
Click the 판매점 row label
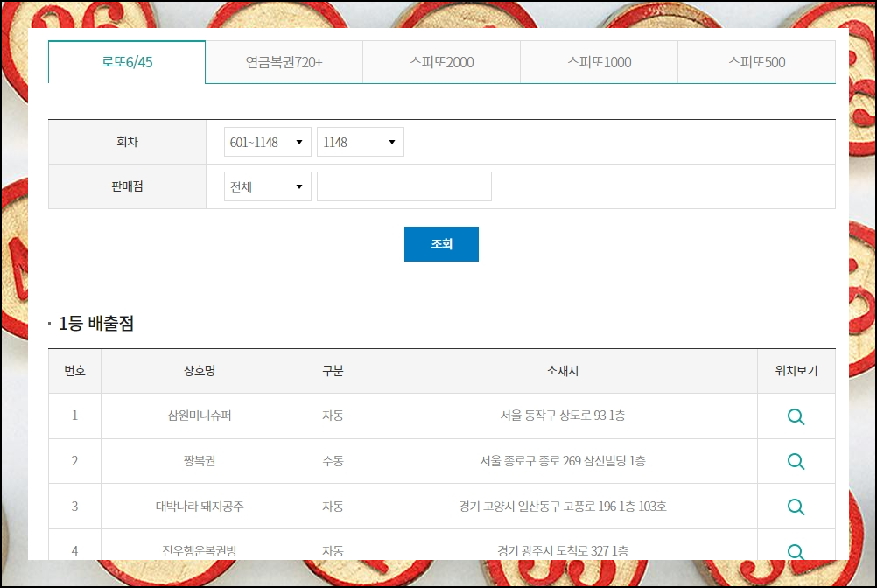127,186
